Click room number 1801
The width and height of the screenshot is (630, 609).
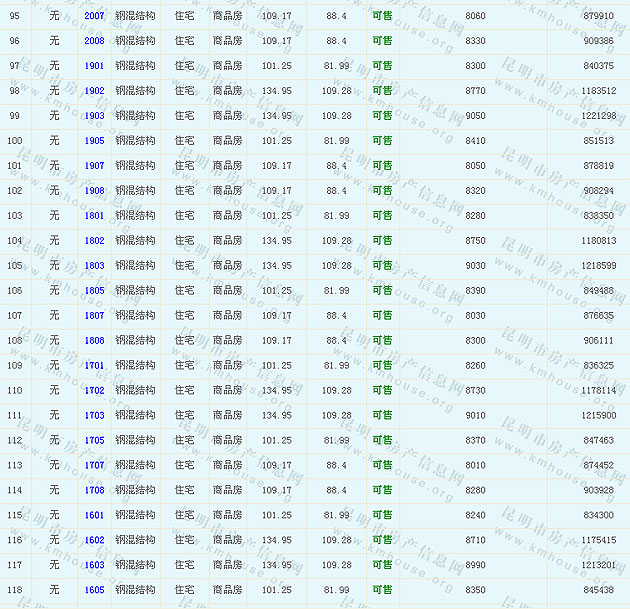(94, 216)
